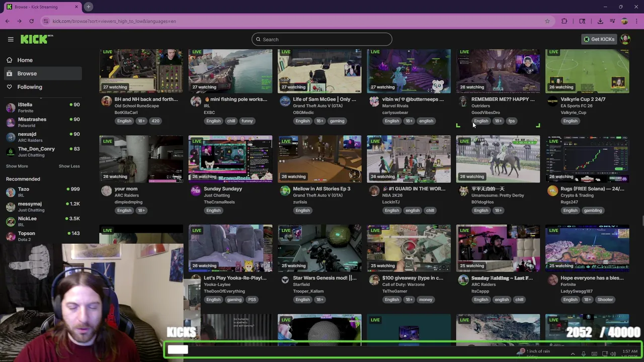Open Misstrashes followed channel
The height and width of the screenshot is (362, 644).
[43, 122]
